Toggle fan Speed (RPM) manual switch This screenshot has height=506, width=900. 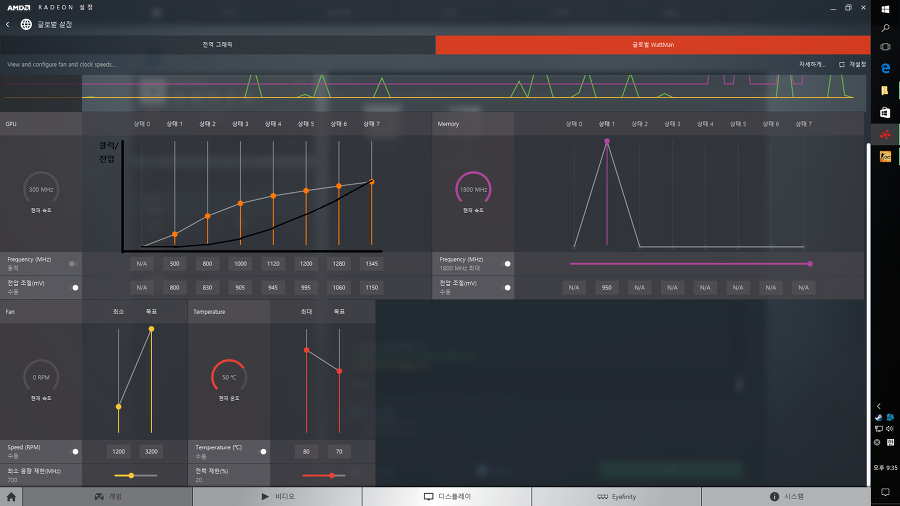click(x=74, y=451)
